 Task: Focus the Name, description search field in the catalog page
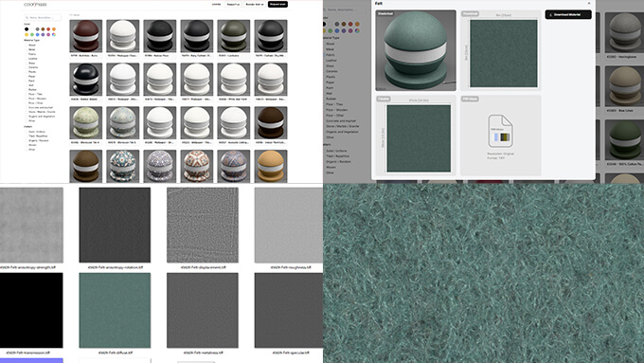(x=43, y=18)
